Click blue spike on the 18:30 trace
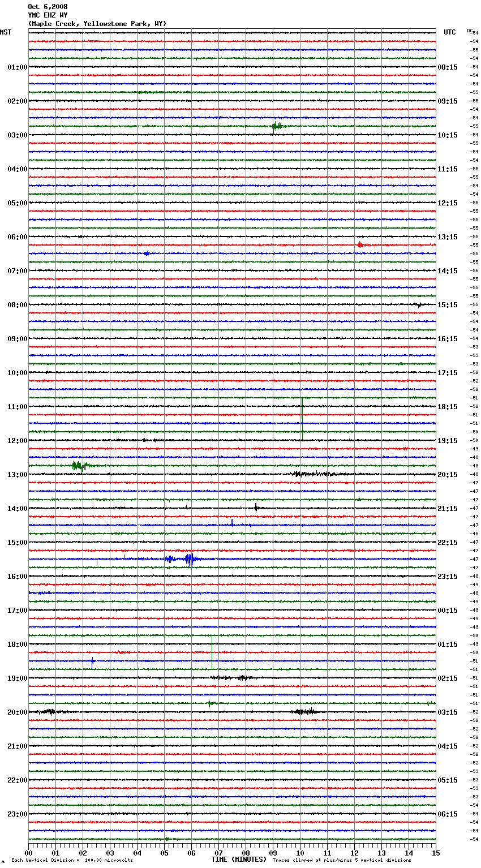 pos(93,662)
